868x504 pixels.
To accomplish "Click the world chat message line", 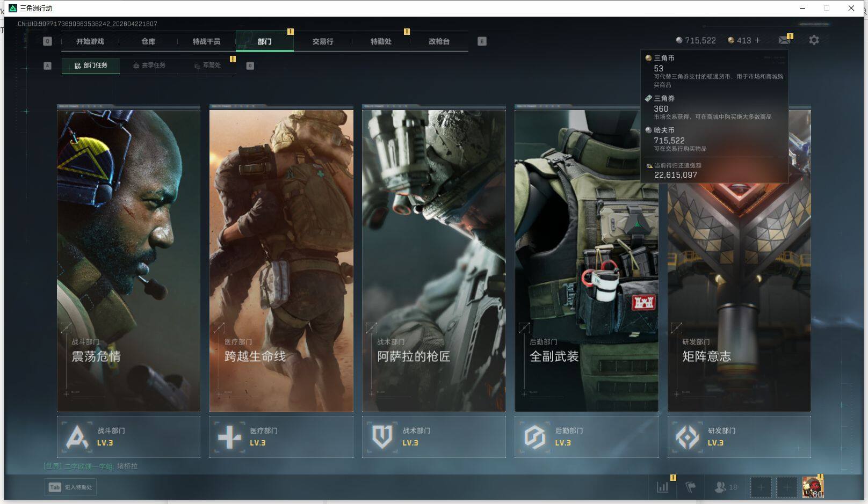I will click(91, 466).
